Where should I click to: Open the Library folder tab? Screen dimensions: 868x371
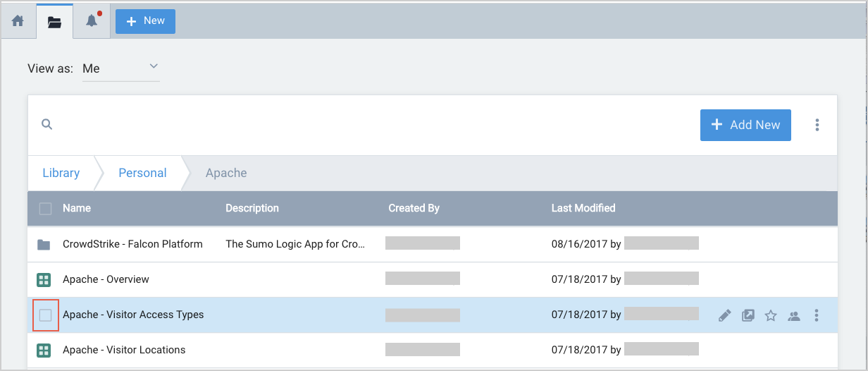[x=54, y=21]
